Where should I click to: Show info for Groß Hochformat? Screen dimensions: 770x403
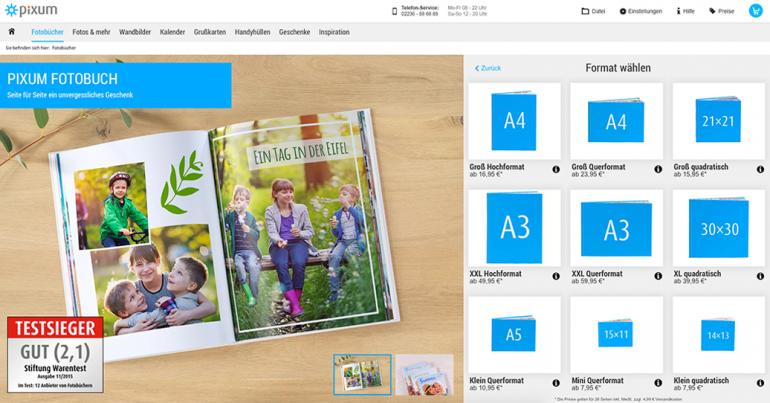point(556,169)
